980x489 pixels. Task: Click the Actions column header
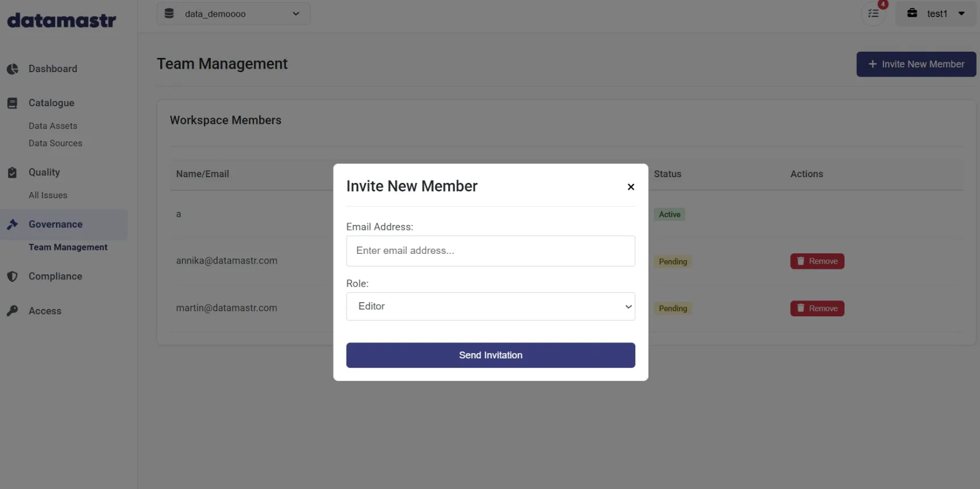[807, 174]
